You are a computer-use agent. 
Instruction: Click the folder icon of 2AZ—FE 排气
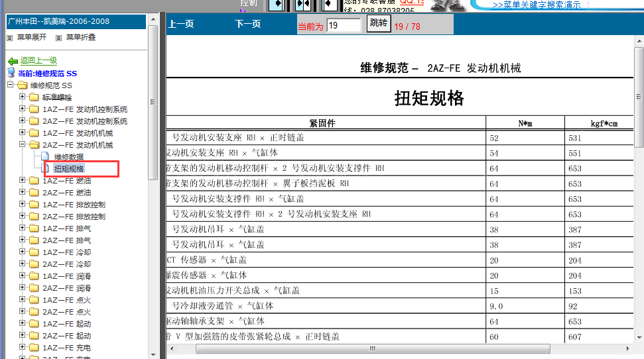coord(34,240)
